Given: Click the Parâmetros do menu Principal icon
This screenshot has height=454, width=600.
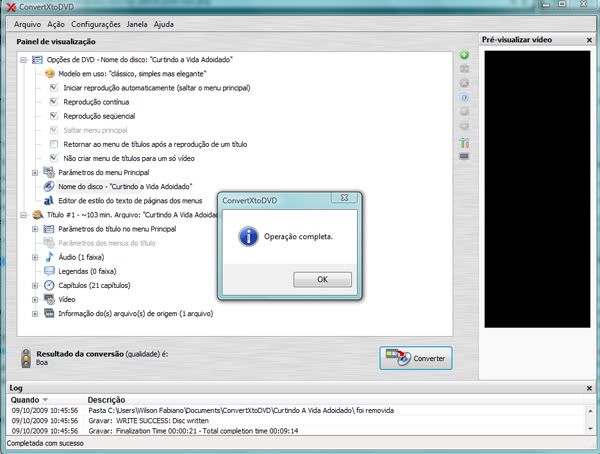Looking at the screenshot, I should pyautogui.click(x=49, y=172).
